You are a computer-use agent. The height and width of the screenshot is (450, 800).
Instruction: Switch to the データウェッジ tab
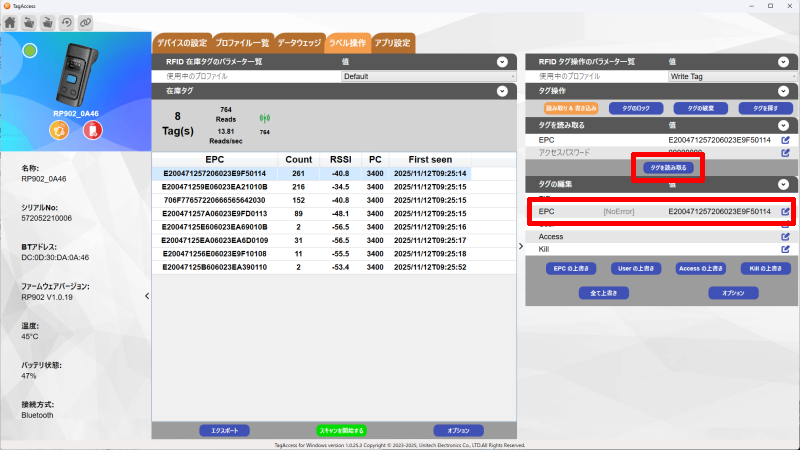tap(299, 43)
